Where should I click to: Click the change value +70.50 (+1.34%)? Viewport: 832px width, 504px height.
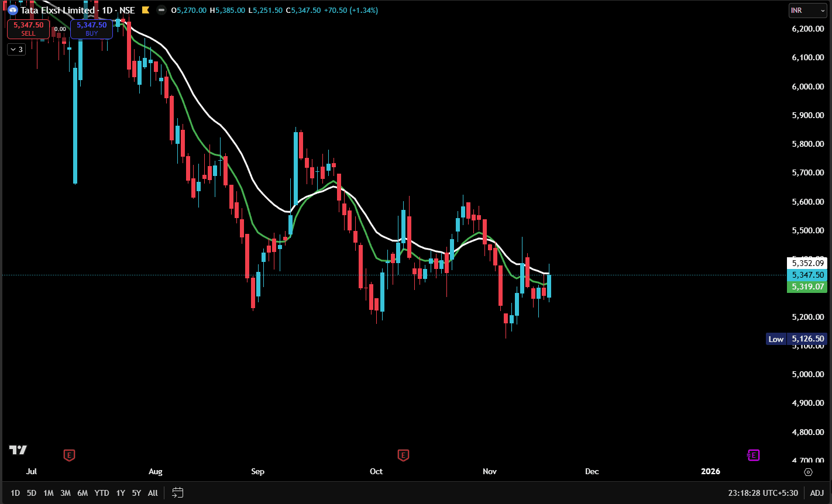tap(350, 11)
